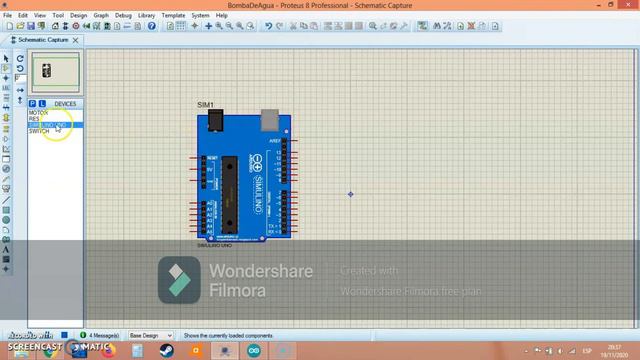
Task: Open the Library menu
Action: [146, 15]
